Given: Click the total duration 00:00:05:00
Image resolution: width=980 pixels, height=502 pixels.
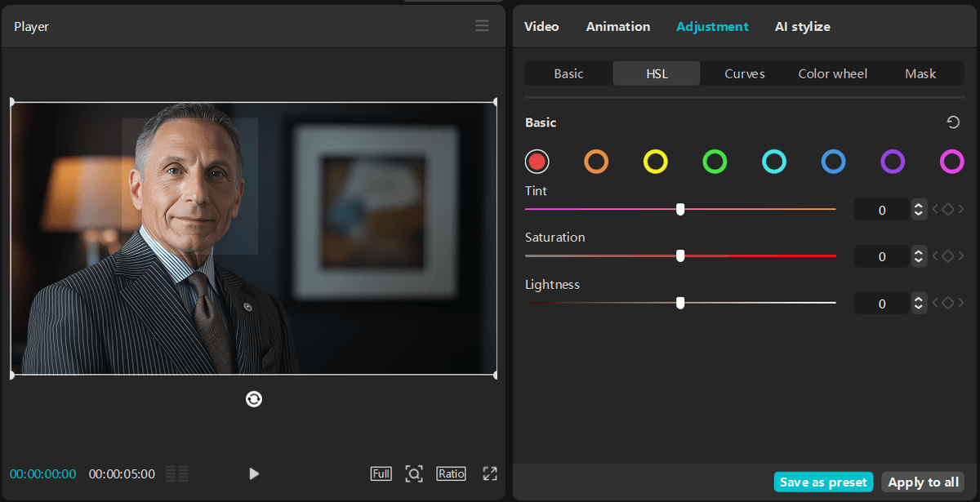Looking at the screenshot, I should tap(122, 473).
